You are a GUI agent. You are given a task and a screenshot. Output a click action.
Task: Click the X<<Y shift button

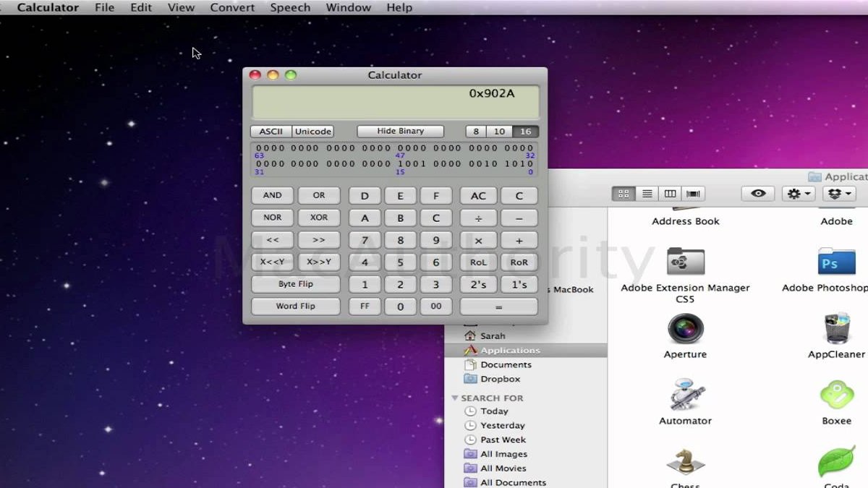coord(272,262)
